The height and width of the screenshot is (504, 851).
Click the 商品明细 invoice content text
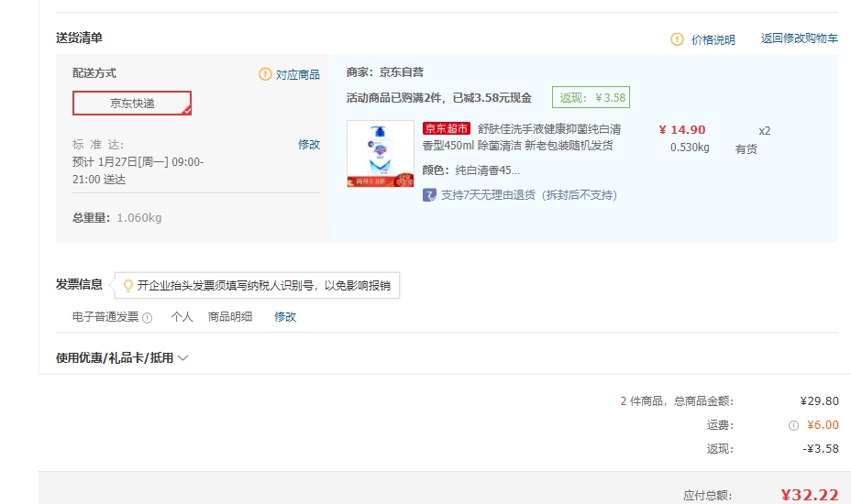(230, 317)
